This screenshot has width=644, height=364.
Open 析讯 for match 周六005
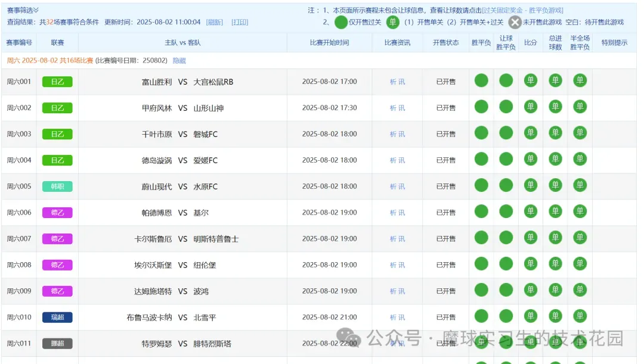(397, 186)
